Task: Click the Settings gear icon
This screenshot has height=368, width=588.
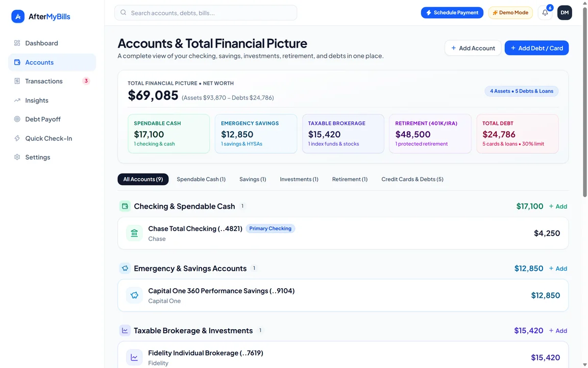Action: pyautogui.click(x=17, y=157)
